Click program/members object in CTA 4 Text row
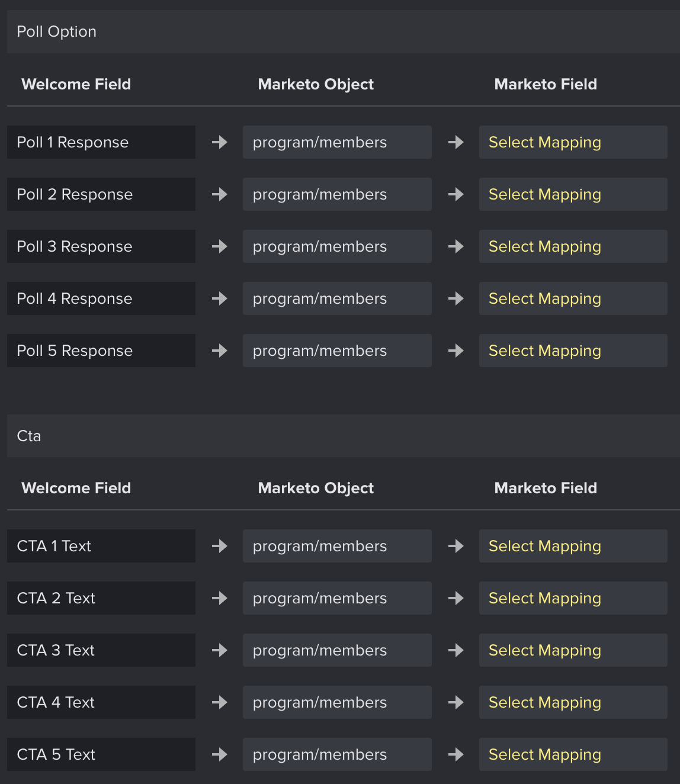The image size is (680, 784). click(337, 702)
